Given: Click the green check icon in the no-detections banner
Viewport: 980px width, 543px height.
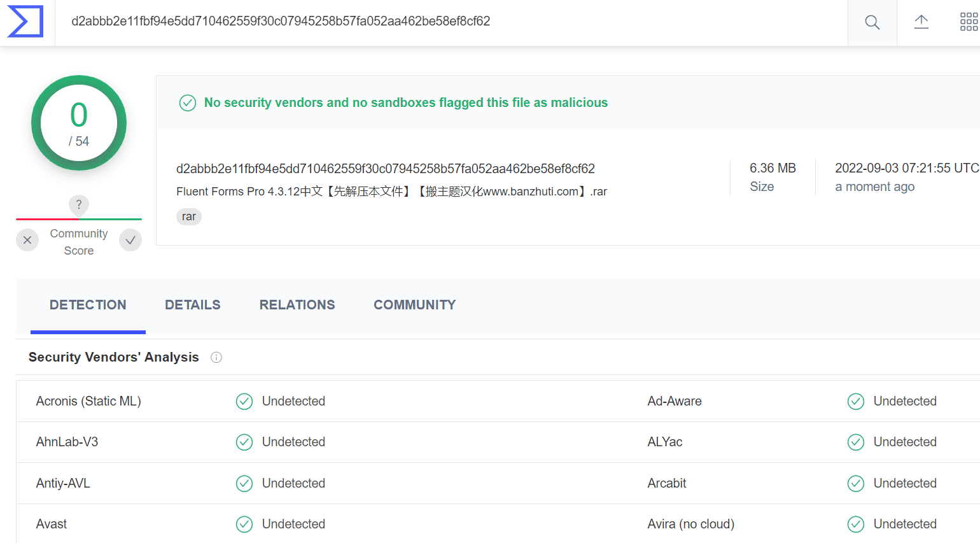Looking at the screenshot, I should (x=188, y=102).
